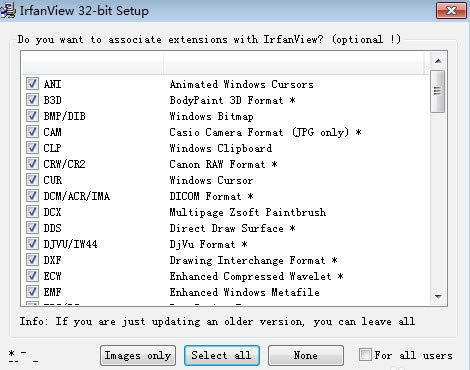Uncheck the DCX checkbox
The height and width of the screenshot is (370, 470).
(32, 212)
